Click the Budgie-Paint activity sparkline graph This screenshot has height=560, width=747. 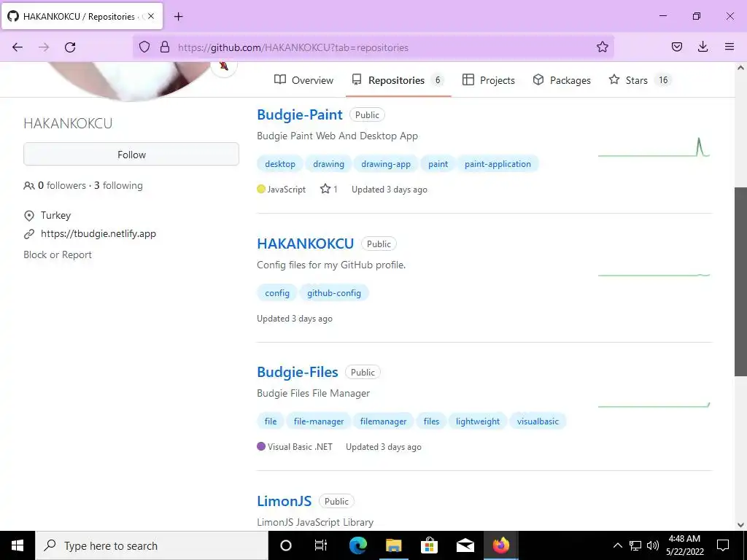[x=654, y=147]
